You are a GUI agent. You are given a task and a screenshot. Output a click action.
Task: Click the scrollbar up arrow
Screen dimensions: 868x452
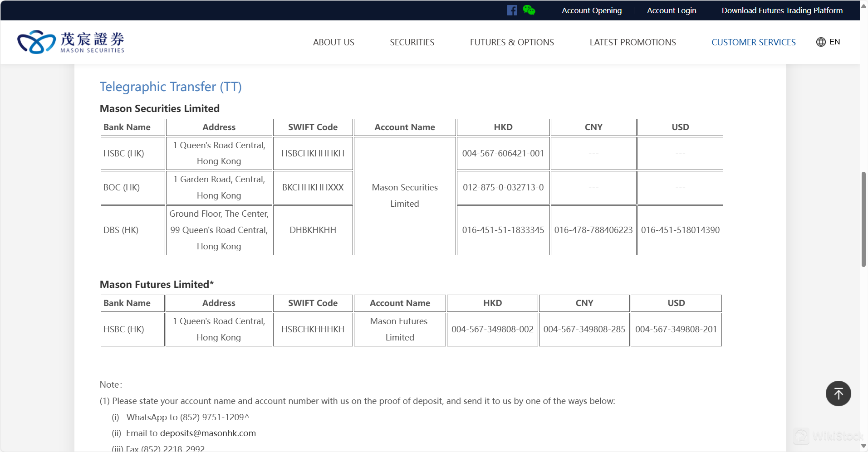863,6
